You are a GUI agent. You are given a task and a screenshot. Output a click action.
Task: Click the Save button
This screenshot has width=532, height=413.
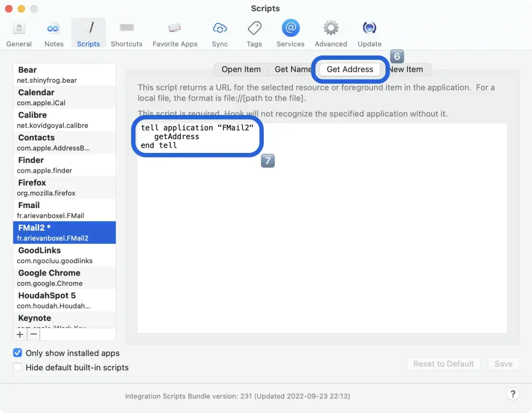(503, 364)
